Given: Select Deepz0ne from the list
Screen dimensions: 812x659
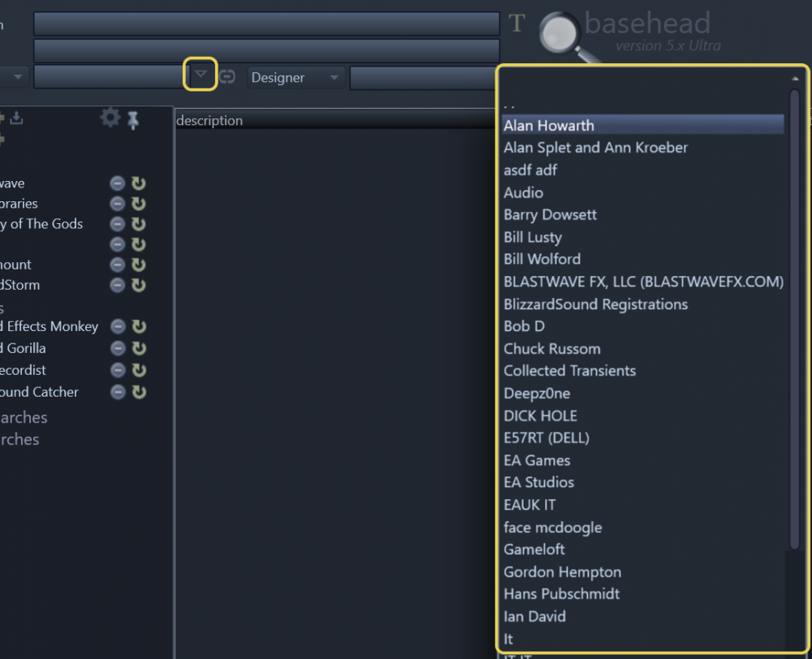Looking at the screenshot, I should point(537,394).
